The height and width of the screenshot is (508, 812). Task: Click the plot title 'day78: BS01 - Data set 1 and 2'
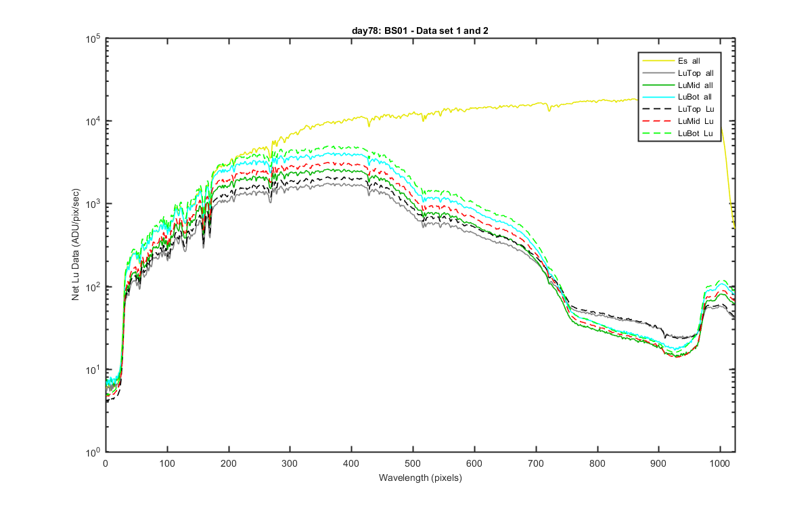(420, 30)
